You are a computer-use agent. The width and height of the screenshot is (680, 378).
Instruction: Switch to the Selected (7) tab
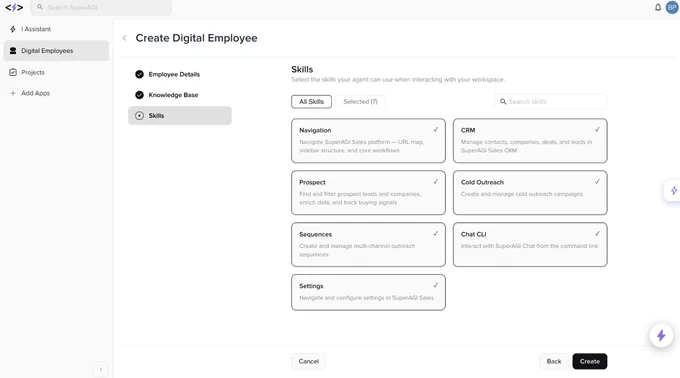360,101
